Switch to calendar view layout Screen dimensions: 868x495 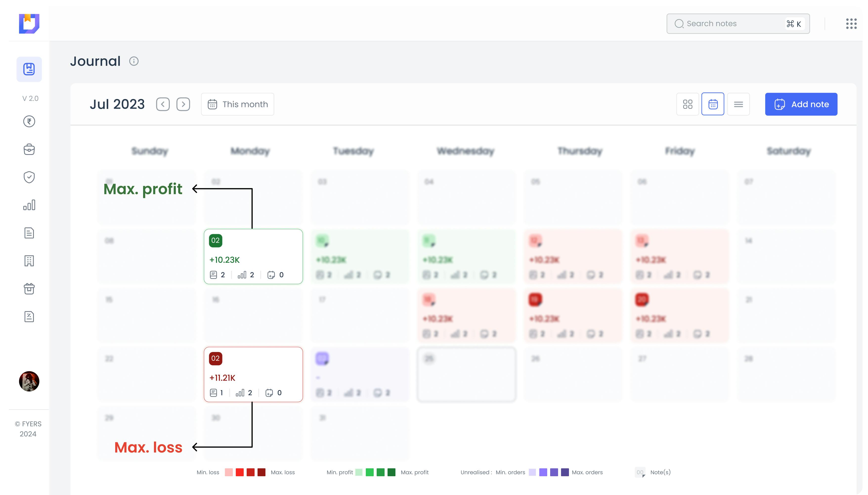tap(713, 104)
